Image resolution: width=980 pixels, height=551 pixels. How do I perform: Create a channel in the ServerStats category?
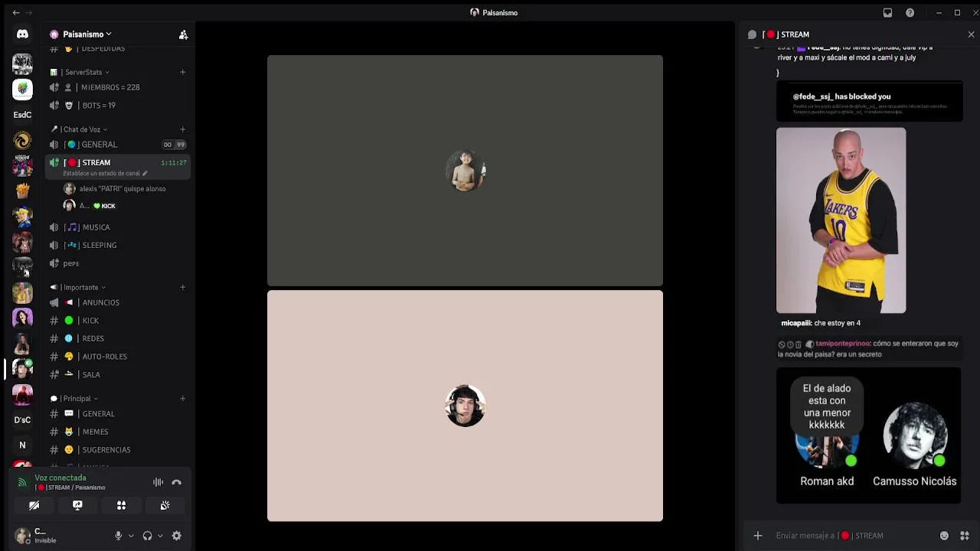click(182, 72)
